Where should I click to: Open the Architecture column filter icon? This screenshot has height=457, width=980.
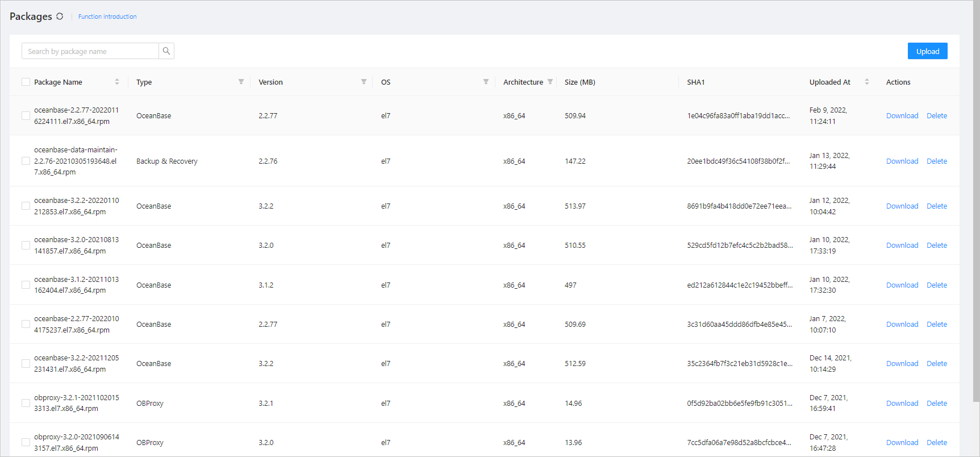point(550,82)
